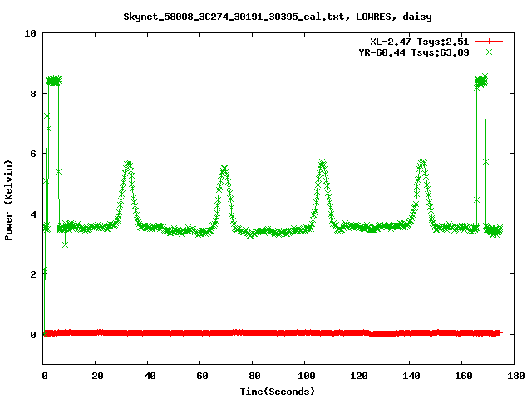Click the green peak near 145 seconds

422,162
